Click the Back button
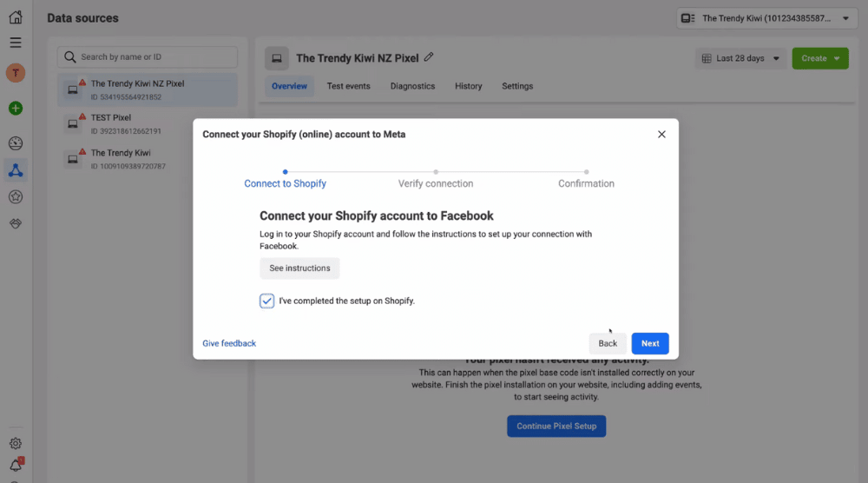The width and height of the screenshot is (868, 483). 608,343
